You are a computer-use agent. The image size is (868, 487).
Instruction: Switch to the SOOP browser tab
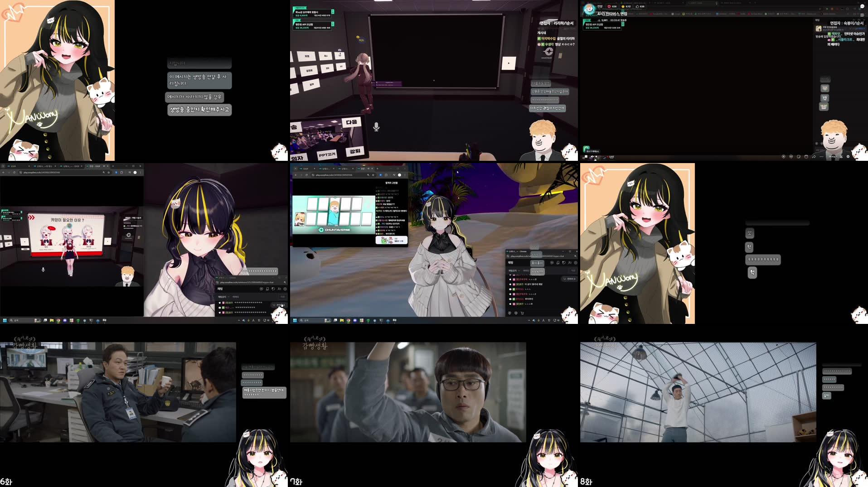click(12, 166)
